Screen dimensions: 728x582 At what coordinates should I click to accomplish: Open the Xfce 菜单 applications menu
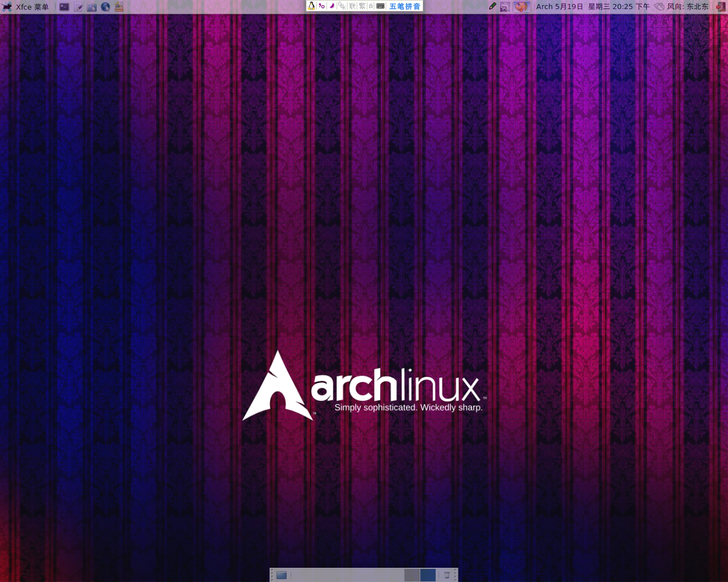pyautogui.click(x=26, y=7)
